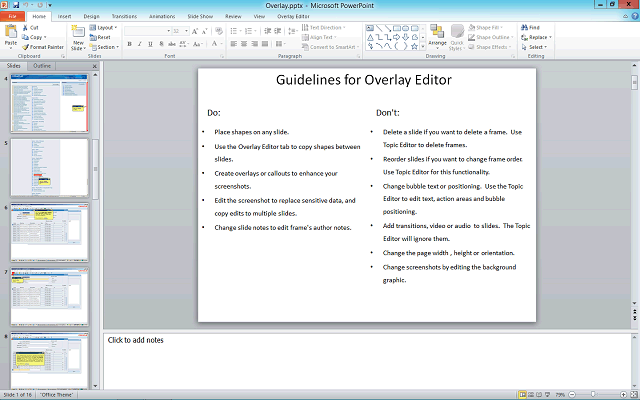Click the Cut scissors icon

click(x=25, y=27)
